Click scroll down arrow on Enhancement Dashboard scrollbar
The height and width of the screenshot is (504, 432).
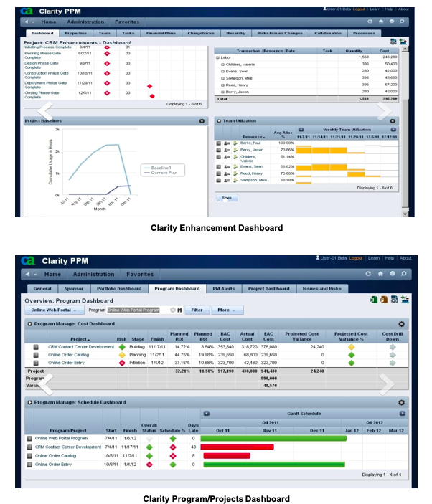click(405, 214)
